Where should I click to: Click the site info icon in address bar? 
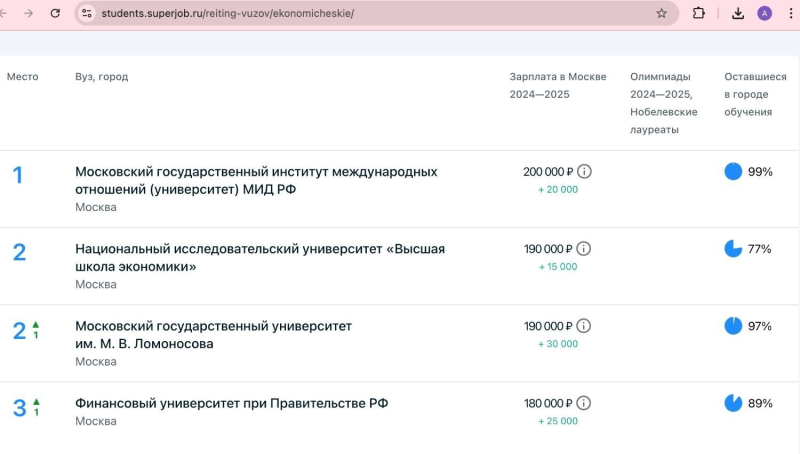coord(88,13)
